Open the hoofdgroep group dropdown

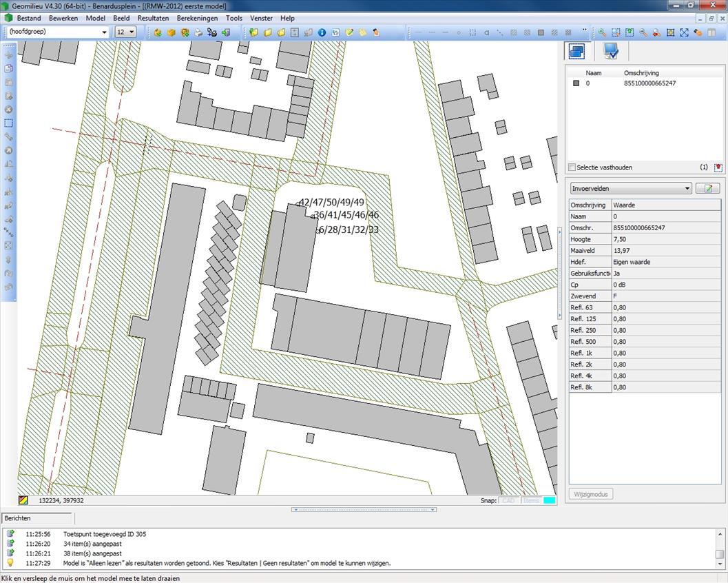coord(104,32)
